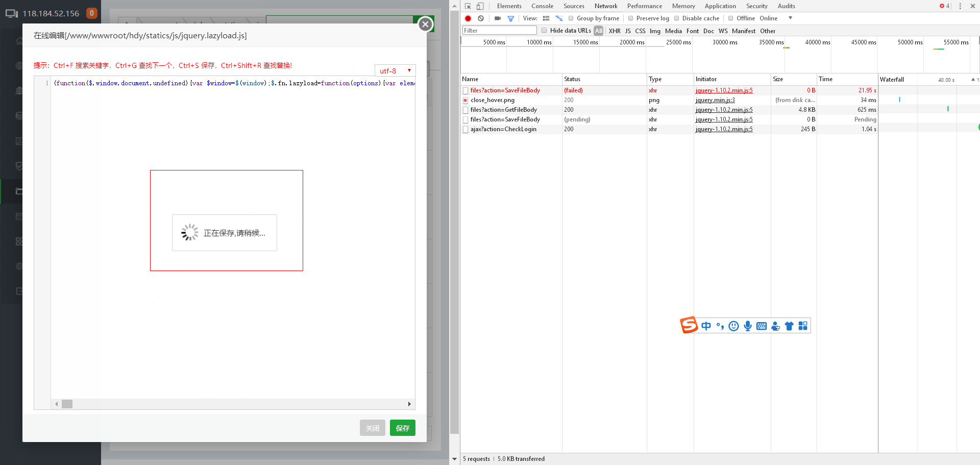Open the Online throttling dropdown
The width and height of the screenshot is (980, 465).
tap(776, 18)
